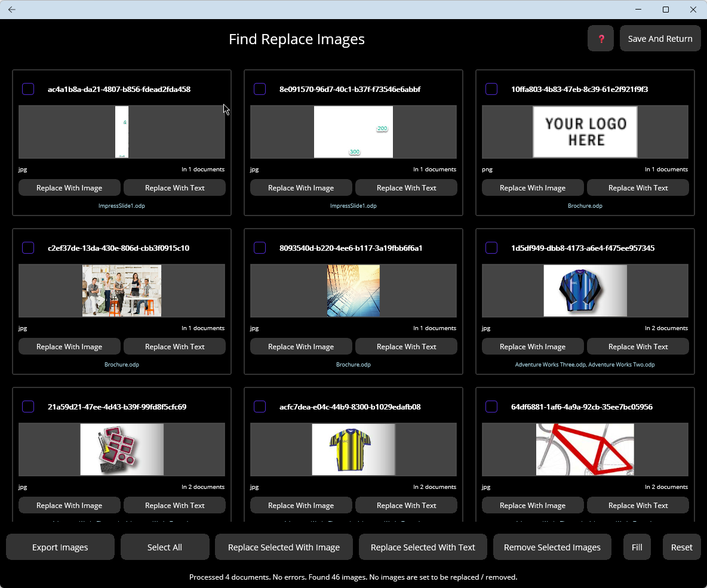707x588 pixels.
Task: Check the checkbox on image ac4a1b8a-da21
Action: pos(28,88)
